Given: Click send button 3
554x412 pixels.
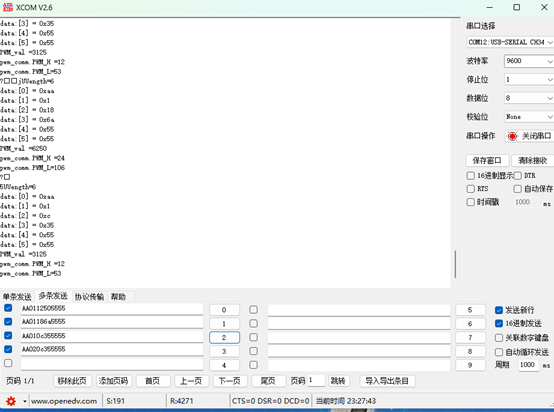Looking at the screenshot, I should [x=224, y=351].
